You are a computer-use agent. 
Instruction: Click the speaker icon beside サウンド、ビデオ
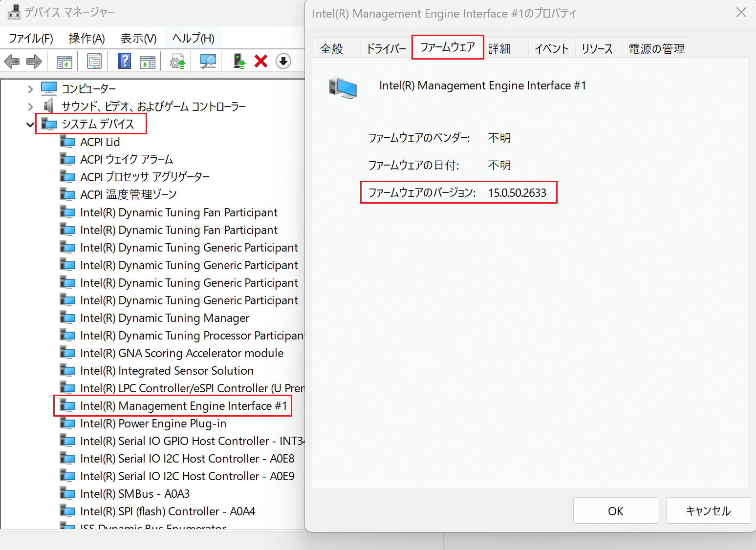point(48,106)
